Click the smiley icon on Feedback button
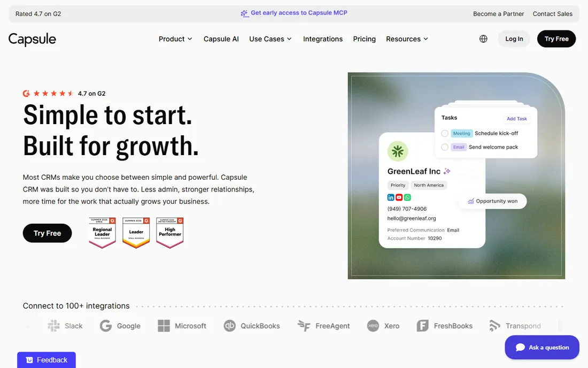Image resolution: width=588 pixels, height=368 pixels. [x=29, y=360]
